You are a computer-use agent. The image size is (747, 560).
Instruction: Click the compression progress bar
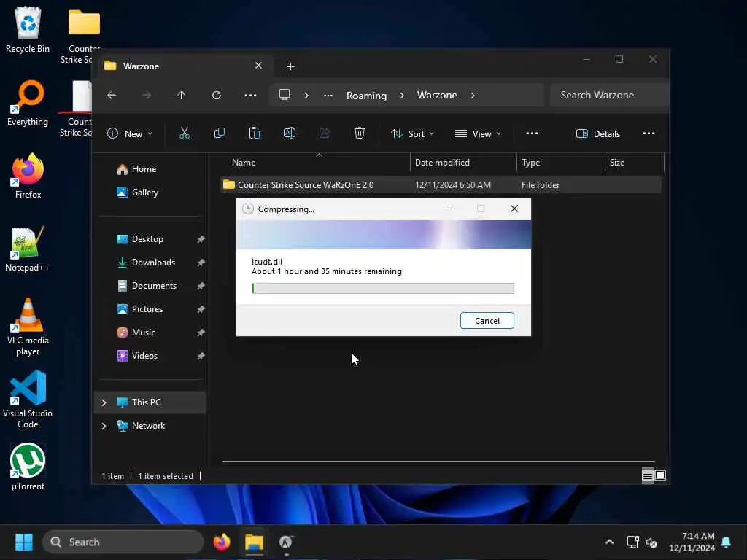[383, 288]
